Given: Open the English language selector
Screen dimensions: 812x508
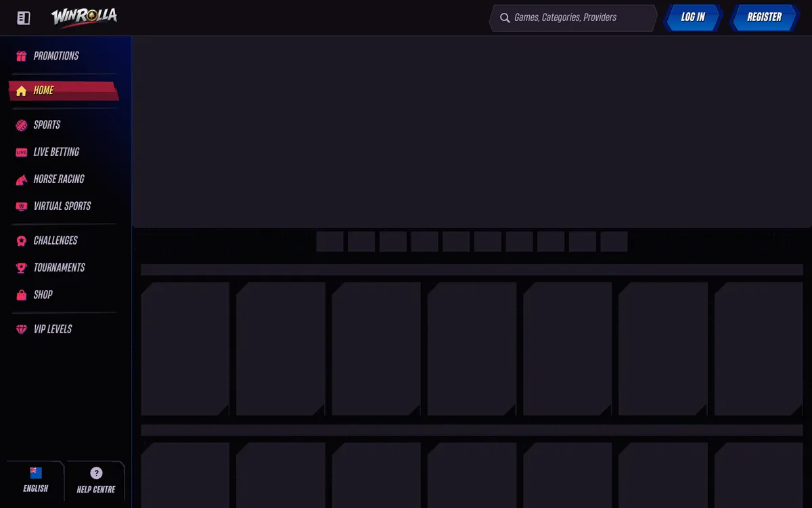Looking at the screenshot, I should click(x=35, y=481).
